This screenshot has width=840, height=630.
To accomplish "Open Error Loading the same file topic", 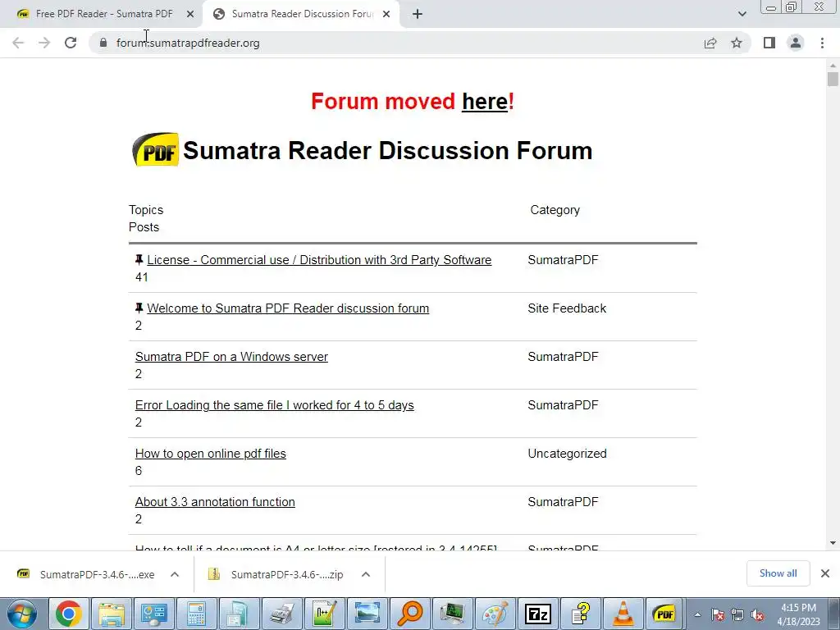I will click(x=274, y=405).
